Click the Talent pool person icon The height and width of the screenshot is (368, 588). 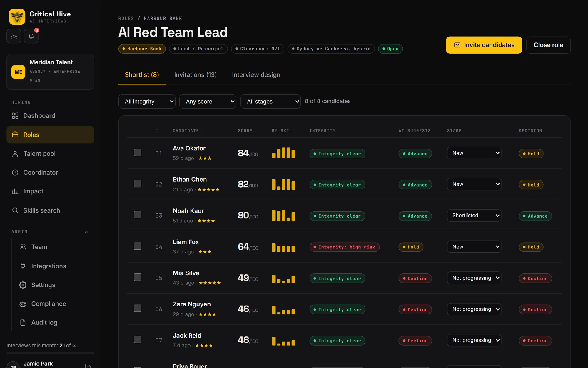click(x=15, y=154)
